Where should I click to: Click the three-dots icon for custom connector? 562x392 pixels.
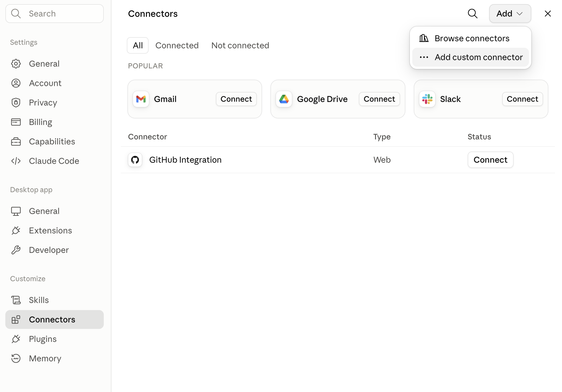click(424, 57)
